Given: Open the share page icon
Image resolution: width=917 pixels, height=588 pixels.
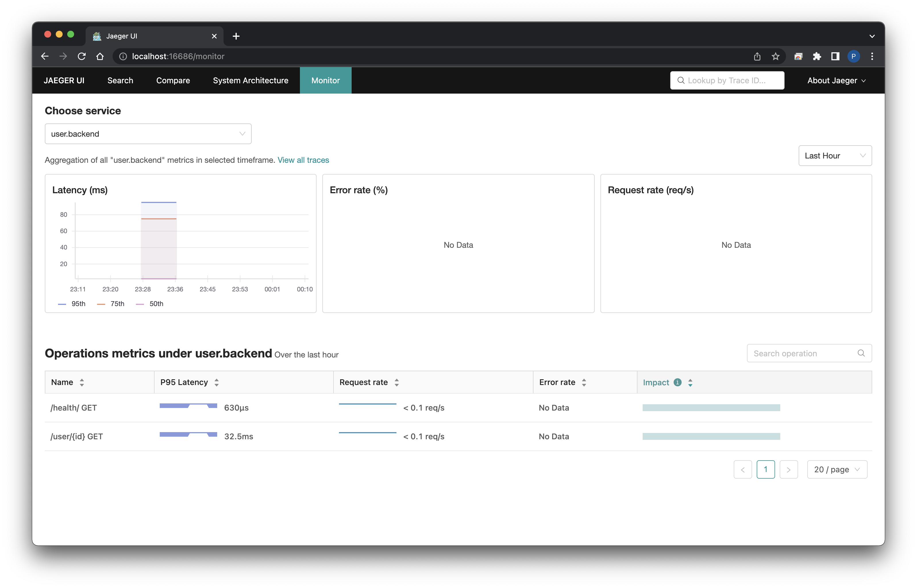Looking at the screenshot, I should 757,57.
